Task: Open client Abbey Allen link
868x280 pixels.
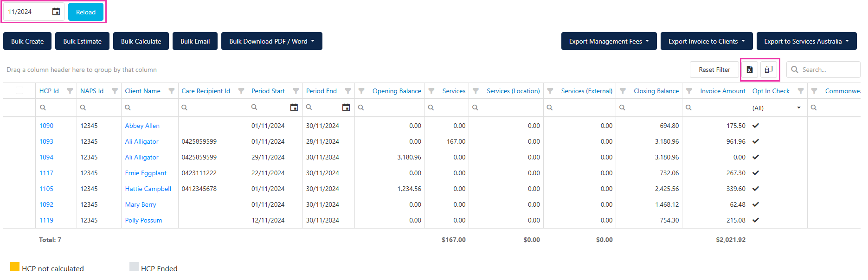Action: [x=142, y=126]
